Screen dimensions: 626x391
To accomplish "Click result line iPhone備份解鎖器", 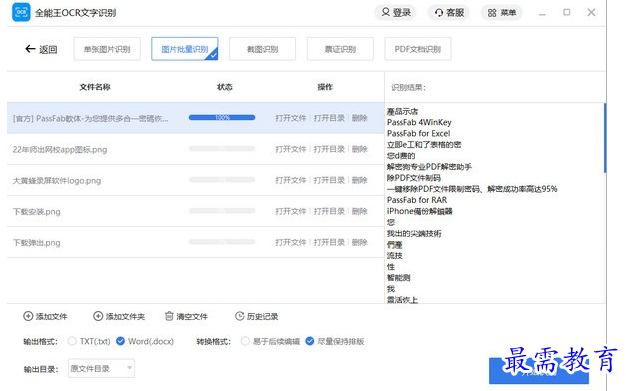I will coord(420,211).
